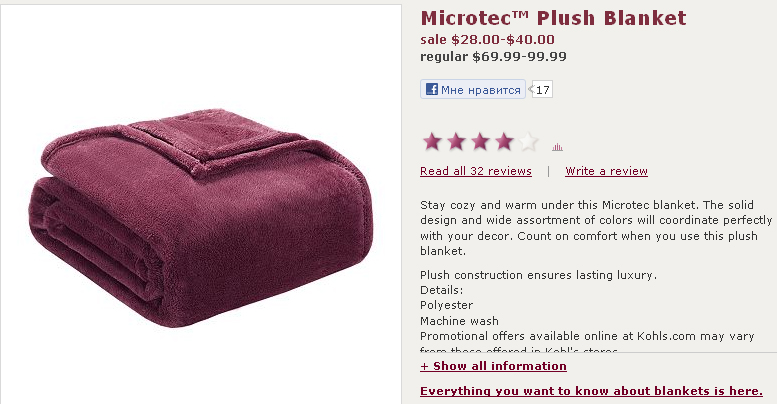The width and height of the screenshot is (777, 404).
Task: Click the fourth rating star
Action: (x=504, y=142)
